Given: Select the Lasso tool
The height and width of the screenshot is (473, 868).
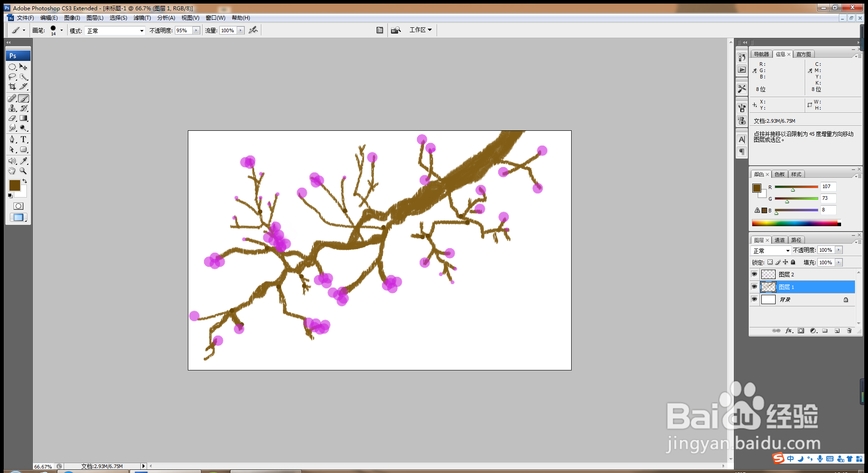Looking at the screenshot, I should click(12, 77).
